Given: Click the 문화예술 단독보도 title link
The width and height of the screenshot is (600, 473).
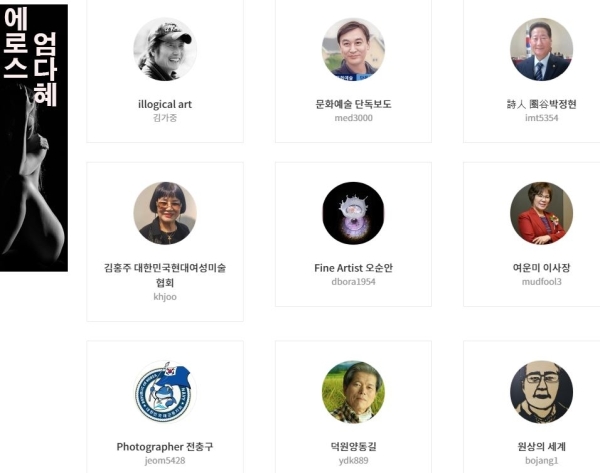Looking at the screenshot, I should tap(353, 104).
